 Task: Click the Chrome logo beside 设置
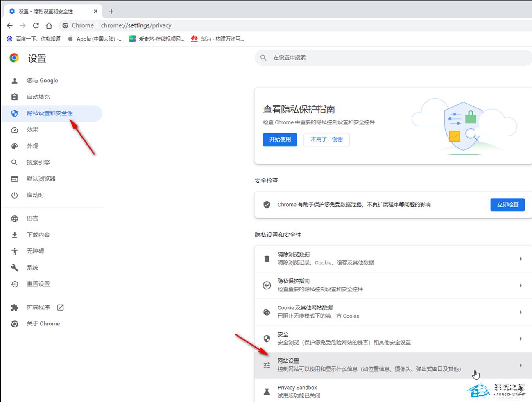(x=14, y=58)
